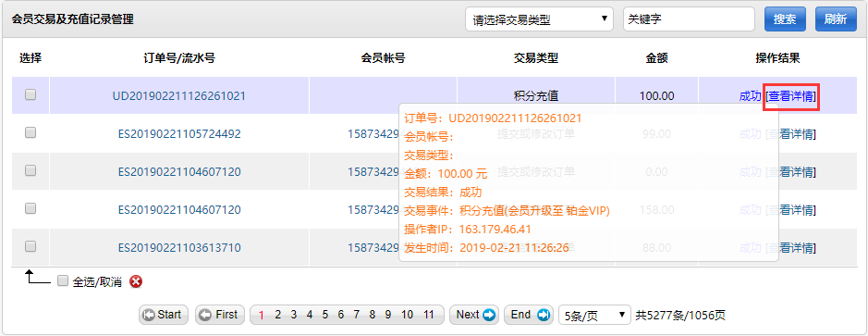Click order number UD20190221126261021 in table
Viewport: 868px width, 336px height.
click(x=178, y=96)
